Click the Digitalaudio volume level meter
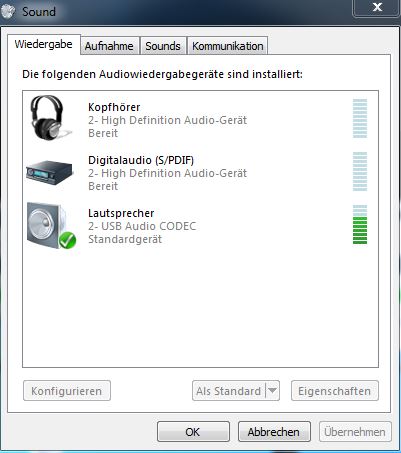 tap(360, 171)
